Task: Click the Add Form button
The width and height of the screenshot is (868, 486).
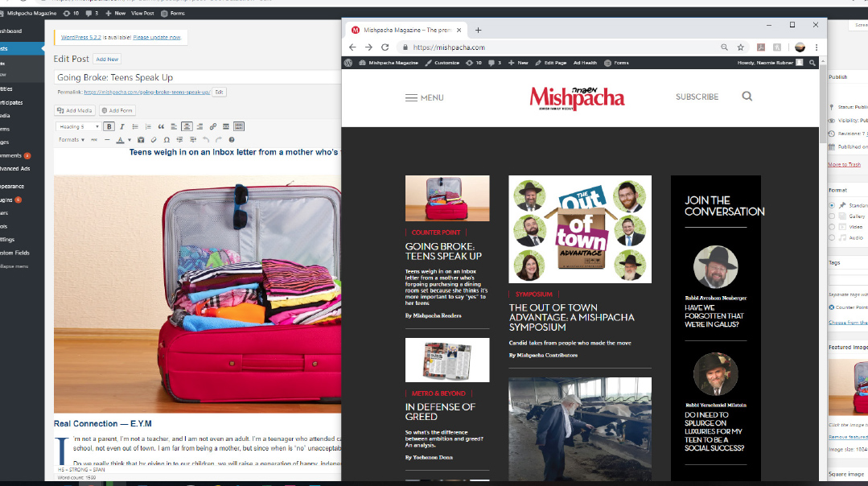Action: pos(117,111)
